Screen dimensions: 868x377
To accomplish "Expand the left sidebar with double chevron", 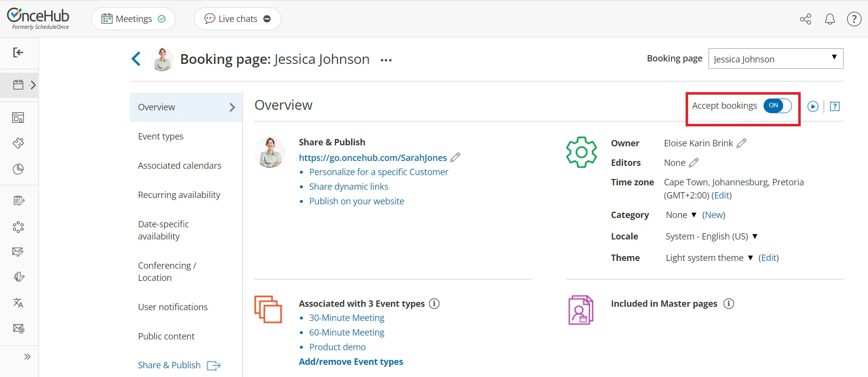I will tap(27, 357).
